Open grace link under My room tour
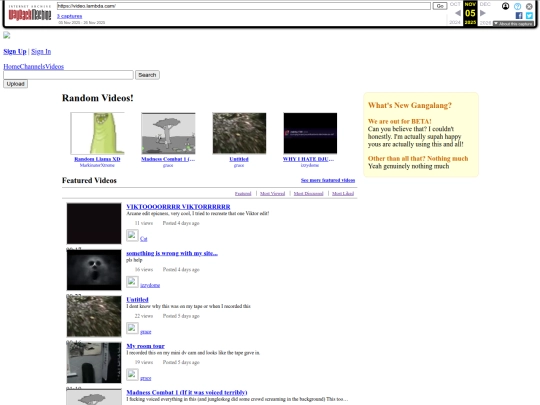This screenshot has width=540, height=405. pos(146,378)
